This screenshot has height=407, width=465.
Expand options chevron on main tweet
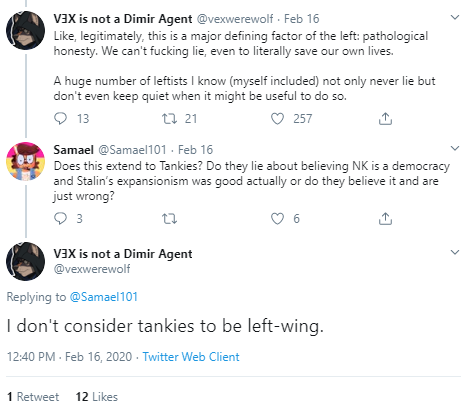click(455, 252)
